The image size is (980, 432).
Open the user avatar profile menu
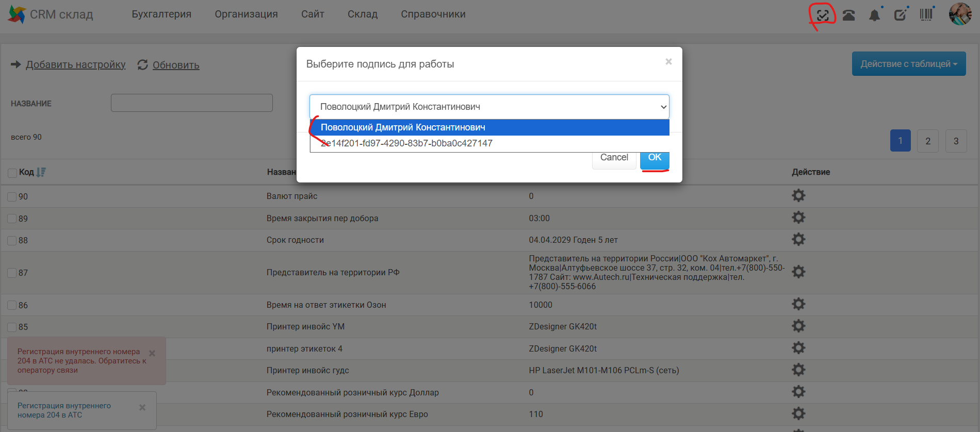pos(960,14)
